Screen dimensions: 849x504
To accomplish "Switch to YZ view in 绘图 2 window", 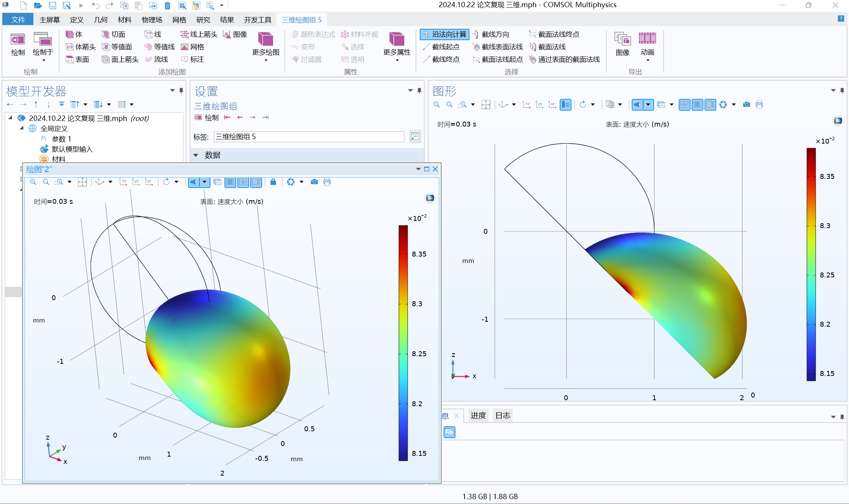I will (x=136, y=182).
